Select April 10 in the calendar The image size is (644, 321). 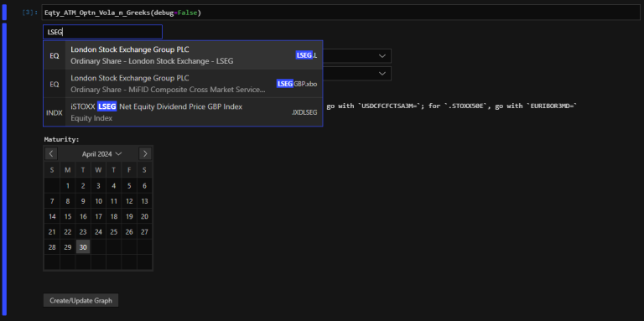pyautogui.click(x=98, y=201)
